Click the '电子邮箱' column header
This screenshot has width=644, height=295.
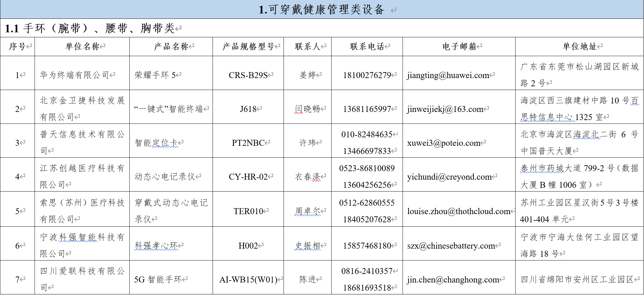459,47
